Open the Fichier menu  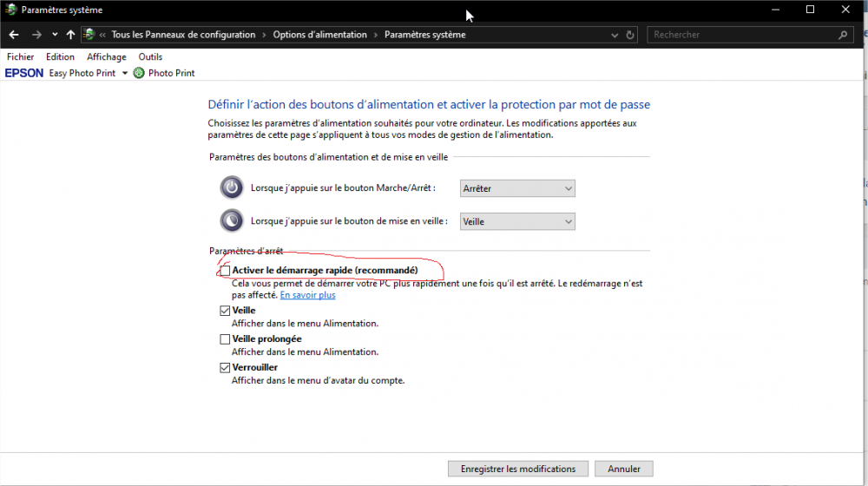point(21,56)
